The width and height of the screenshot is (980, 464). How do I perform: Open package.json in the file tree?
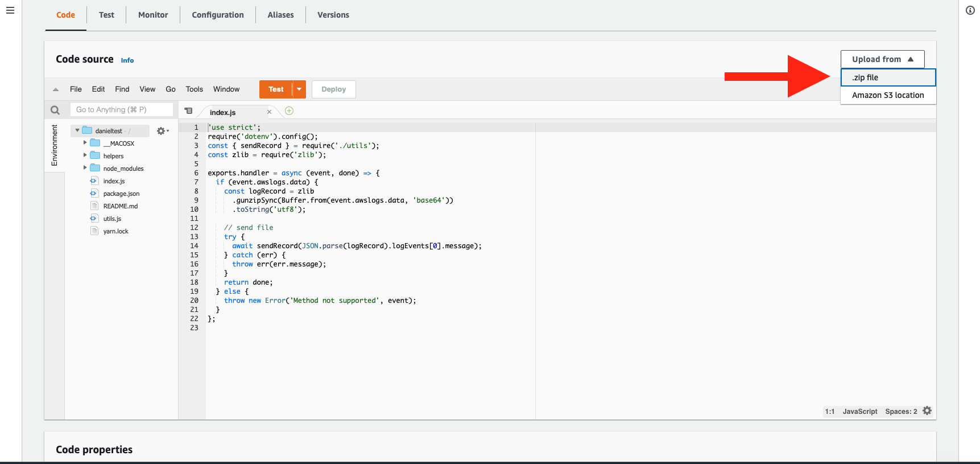pos(121,194)
